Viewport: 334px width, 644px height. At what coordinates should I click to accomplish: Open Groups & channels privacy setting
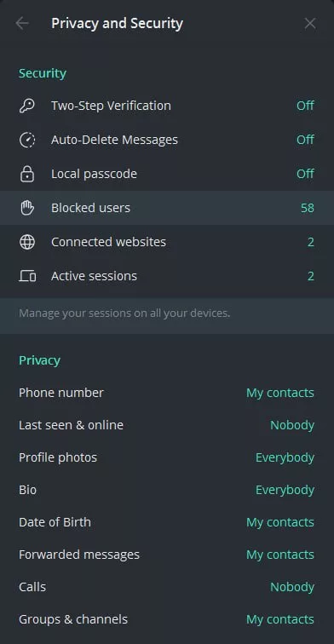167,619
